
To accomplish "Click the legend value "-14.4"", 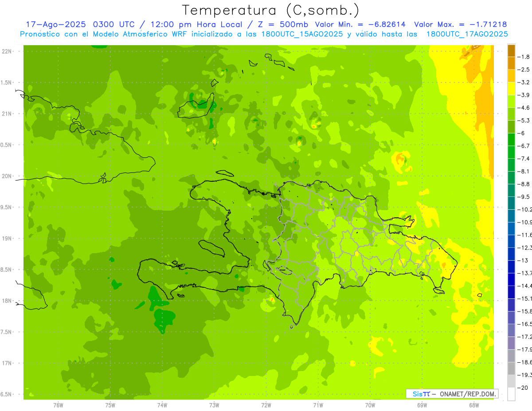I will pos(525,286).
